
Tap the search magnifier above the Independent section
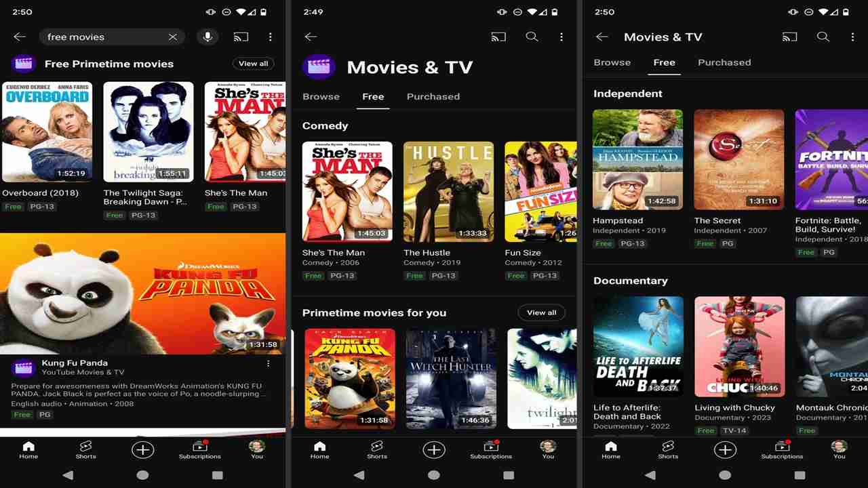coord(823,37)
